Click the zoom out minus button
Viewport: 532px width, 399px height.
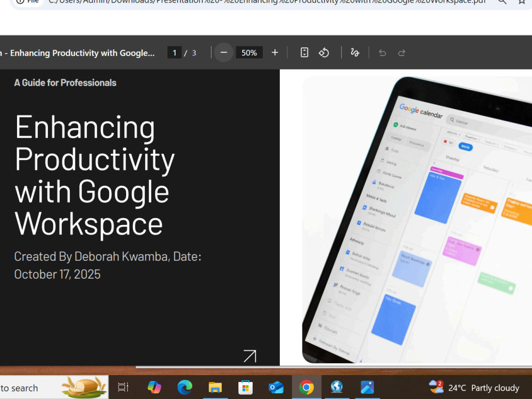click(223, 53)
